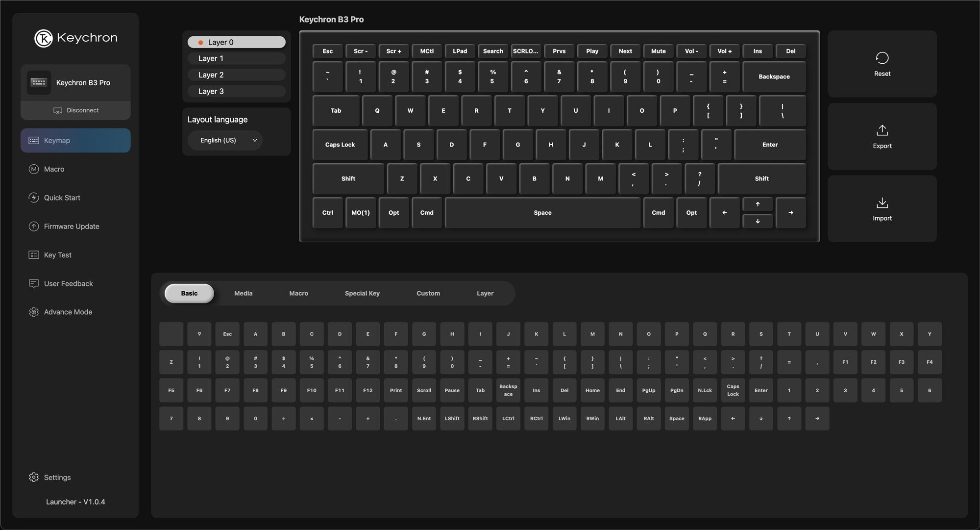Image resolution: width=980 pixels, height=530 pixels.
Task: Open Macro from the sidebar
Action: pos(54,169)
